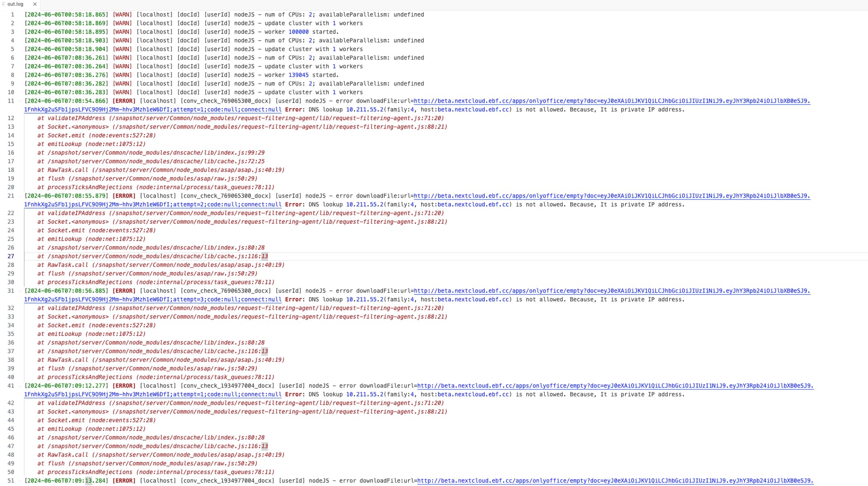868x486 pixels.
Task: Click the worker ID 139045 on line 8
Action: pyautogui.click(x=298, y=75)
